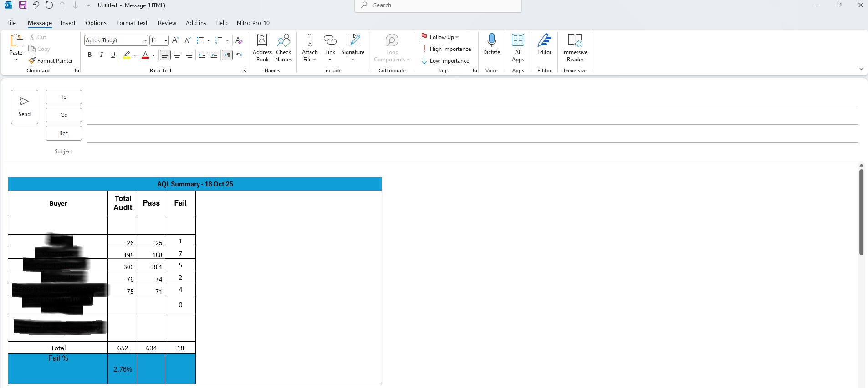This screenshot has height=388, width=868.
Task: Toggle Underline formatting
Action: pyautogui.click(x=113, y=55)
